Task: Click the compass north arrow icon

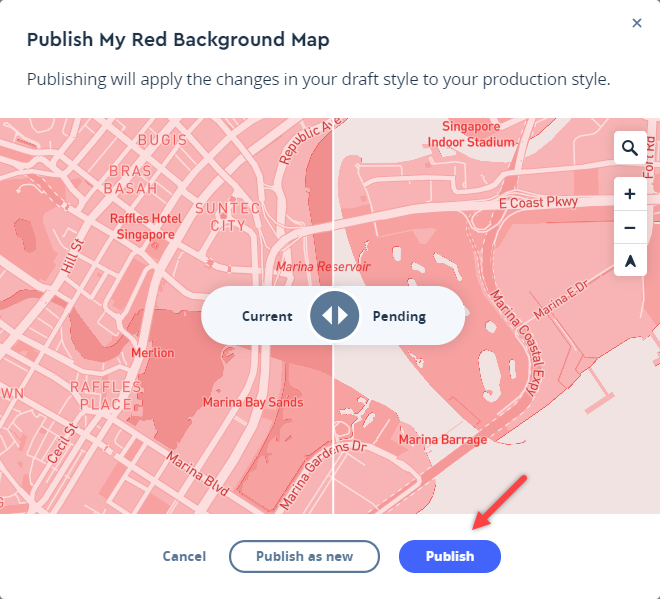Action: pos(630,261)
